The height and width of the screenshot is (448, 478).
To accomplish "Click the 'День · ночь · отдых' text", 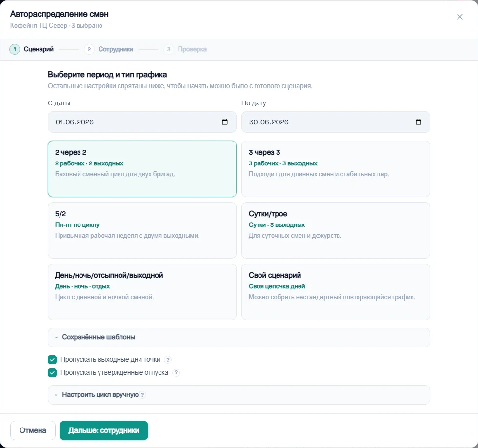I will 82,286.
